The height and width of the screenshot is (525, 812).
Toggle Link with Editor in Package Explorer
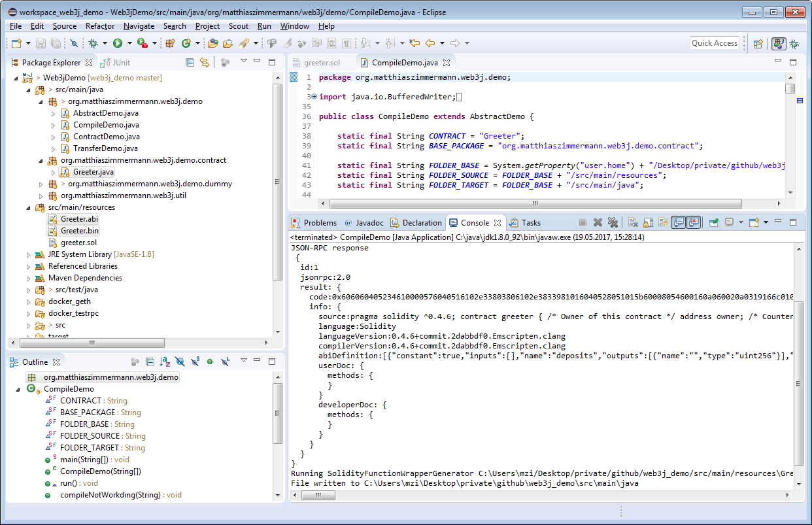click(x=205, y=62)
